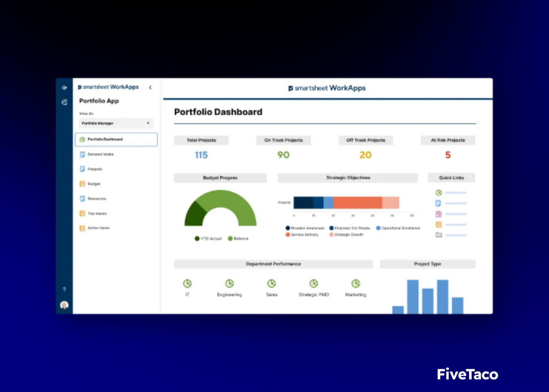Click the IT department pie chart icon
Screen dimensions: 549x392
coord(187,284)
